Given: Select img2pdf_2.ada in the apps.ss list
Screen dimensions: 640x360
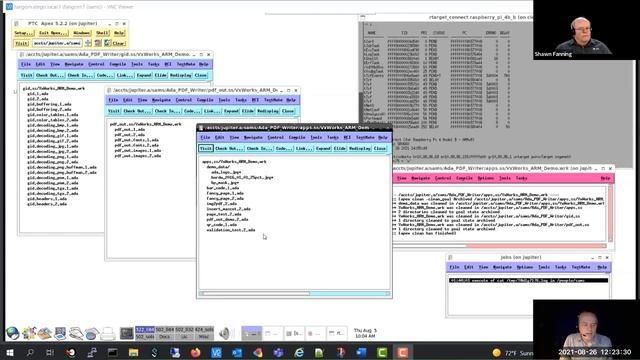Looking at the screenshot, I should [221, 204].
